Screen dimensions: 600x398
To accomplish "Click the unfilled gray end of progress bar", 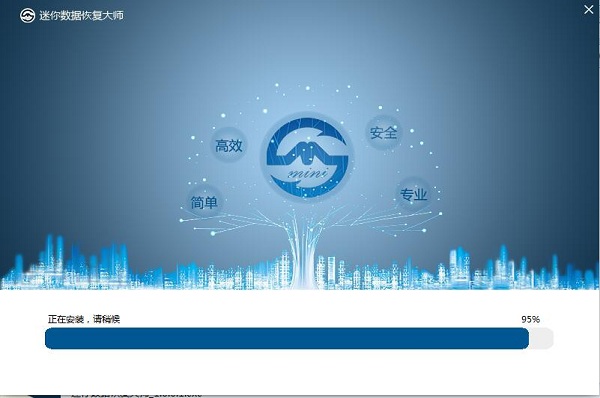I will pos(541,338).
